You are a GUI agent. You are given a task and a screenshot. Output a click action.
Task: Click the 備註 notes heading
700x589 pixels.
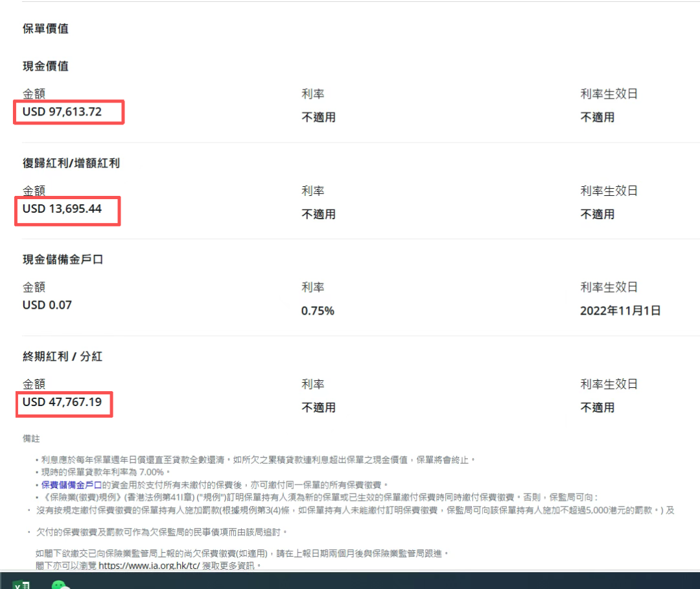[31, 439]
